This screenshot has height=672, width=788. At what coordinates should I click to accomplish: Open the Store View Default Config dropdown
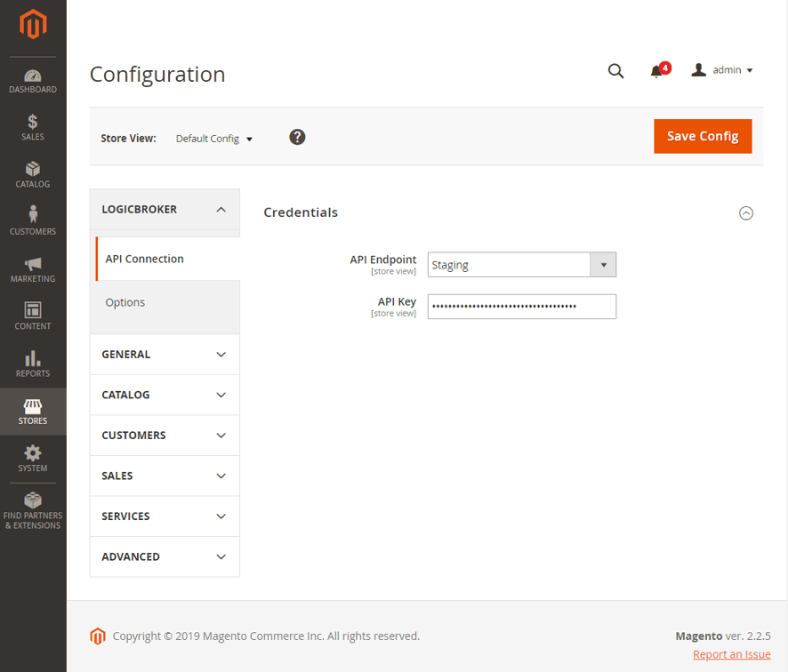214,139
